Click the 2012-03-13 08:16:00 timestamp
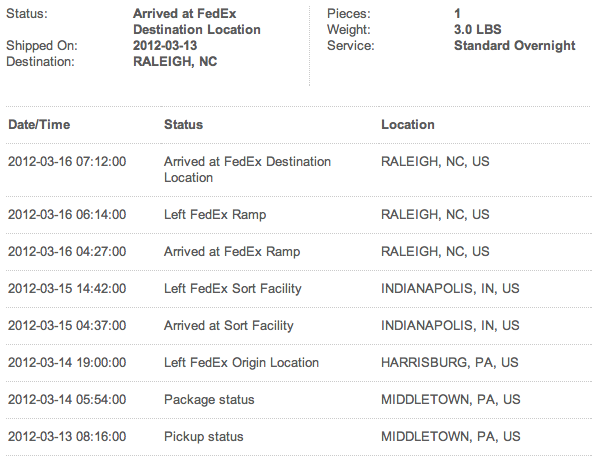The image size is (607, 462). (67, 437)
